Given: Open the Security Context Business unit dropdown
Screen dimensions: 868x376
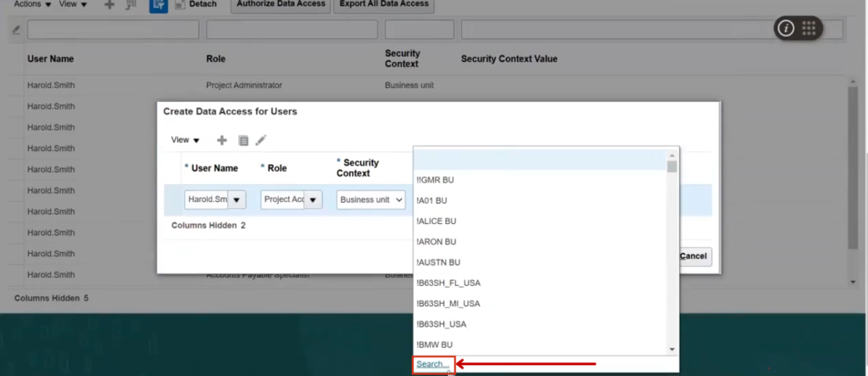Looking at the screenshot, I should click(x=371, y=200).
